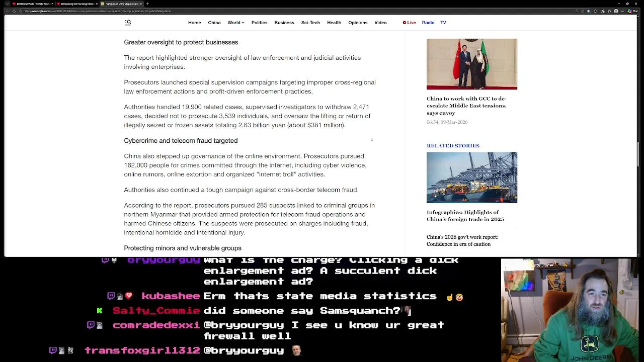Close the first YouTube browser tab
This screenshot has width=644, height=362.
(x=52, y=4)
